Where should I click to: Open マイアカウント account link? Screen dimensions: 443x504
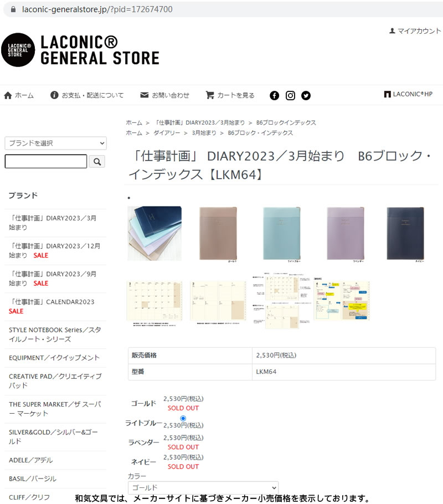click(x=415, y=31)
